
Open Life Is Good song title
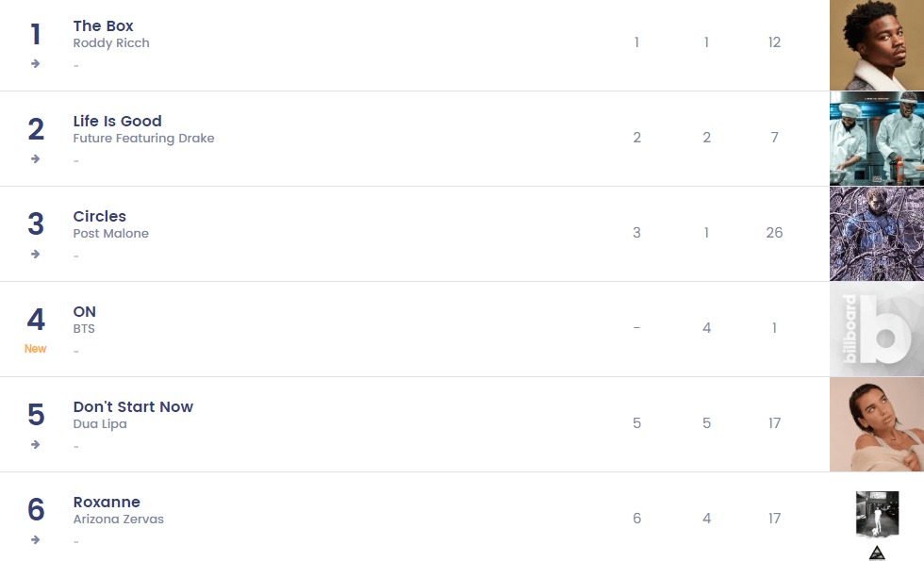[118, 121]
